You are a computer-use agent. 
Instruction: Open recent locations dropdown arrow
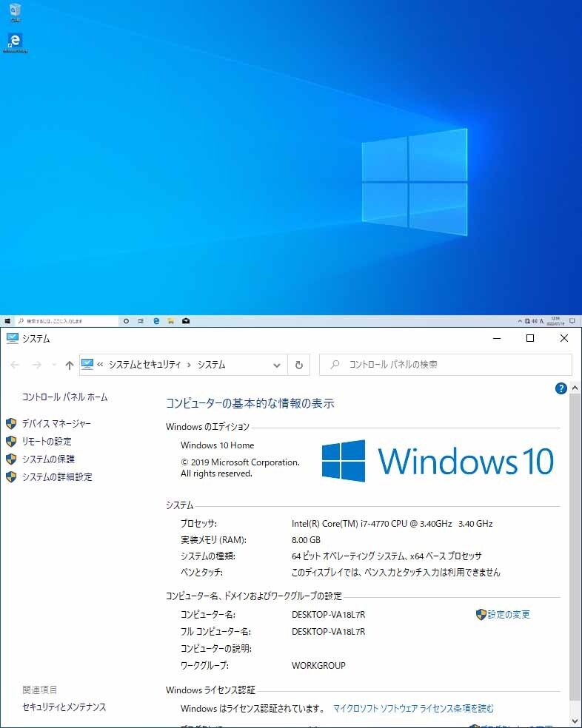pos(54,365)
